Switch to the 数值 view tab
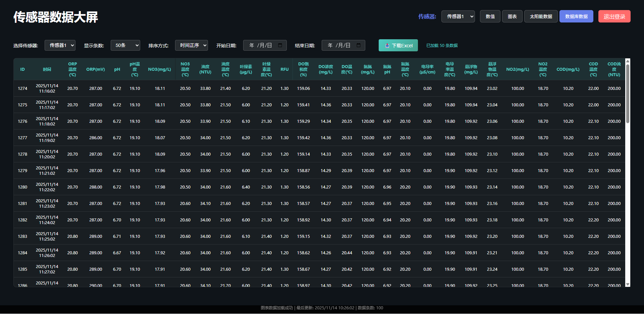644x314 pixels. (x=490, y=16)
